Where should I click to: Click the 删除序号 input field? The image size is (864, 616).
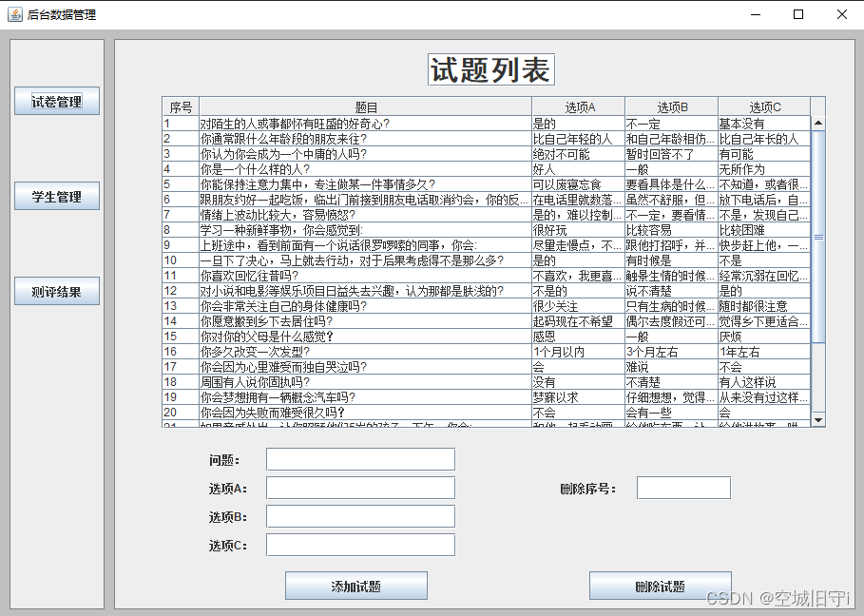pos(682,487)
